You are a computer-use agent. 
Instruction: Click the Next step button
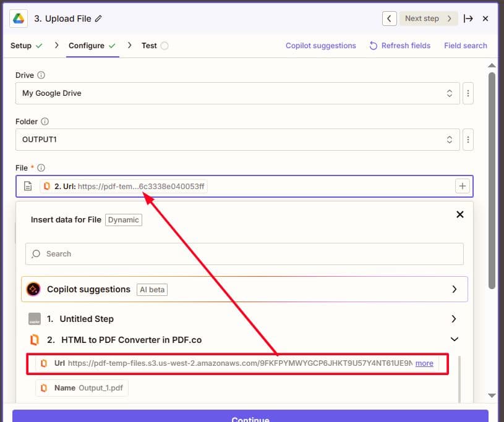(x=428, y=19)
